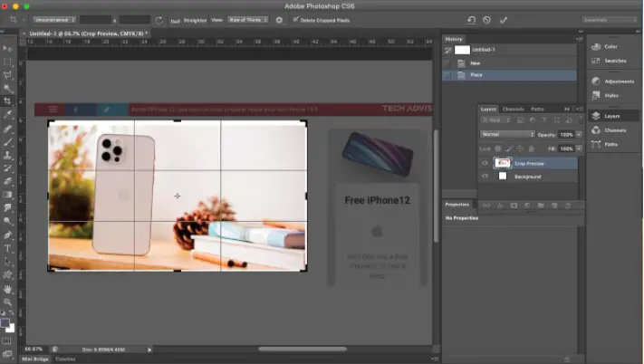Screen dimensions: 644x364
Task: Open the Styles panel button
Action: (x=611, y=95)
